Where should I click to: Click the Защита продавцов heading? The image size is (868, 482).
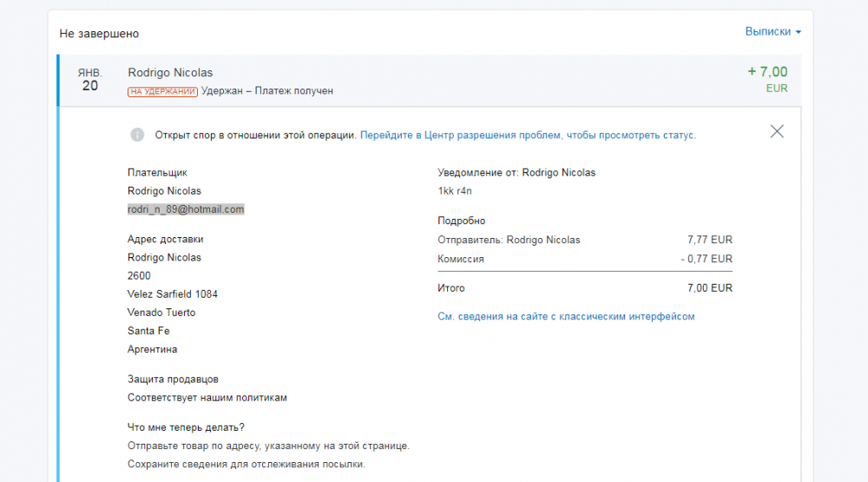173,380
